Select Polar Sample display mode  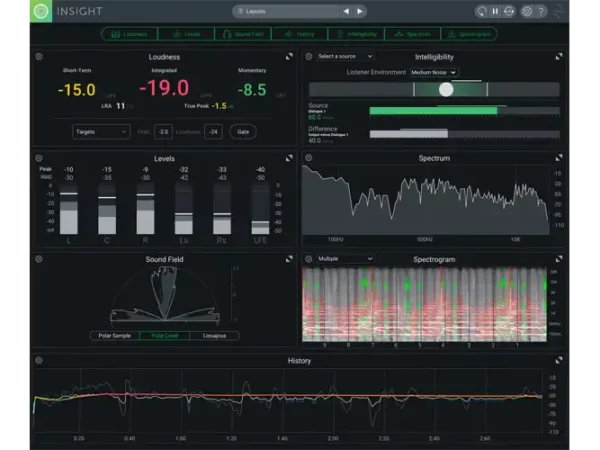[x=115, y=336]
